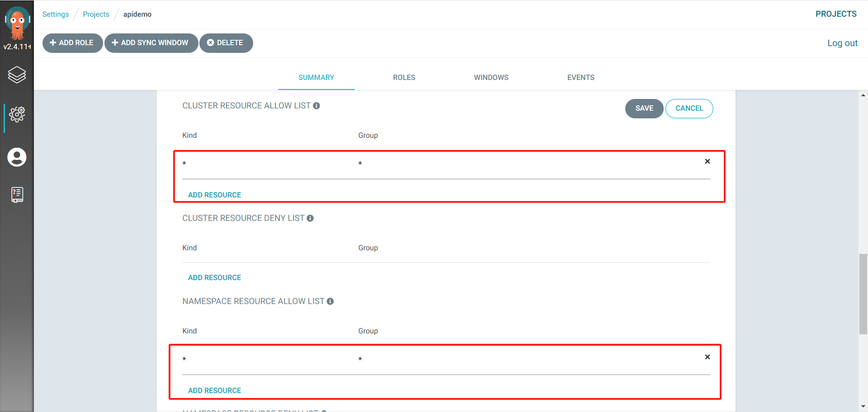Screen dimensions: 868x412
Task: Add resource to Cluster Resource Deny List
Action: (x=214, y=277)
